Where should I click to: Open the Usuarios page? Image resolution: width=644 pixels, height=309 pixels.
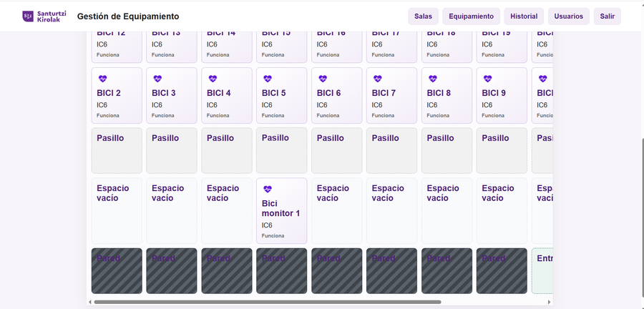pos(568,16)
